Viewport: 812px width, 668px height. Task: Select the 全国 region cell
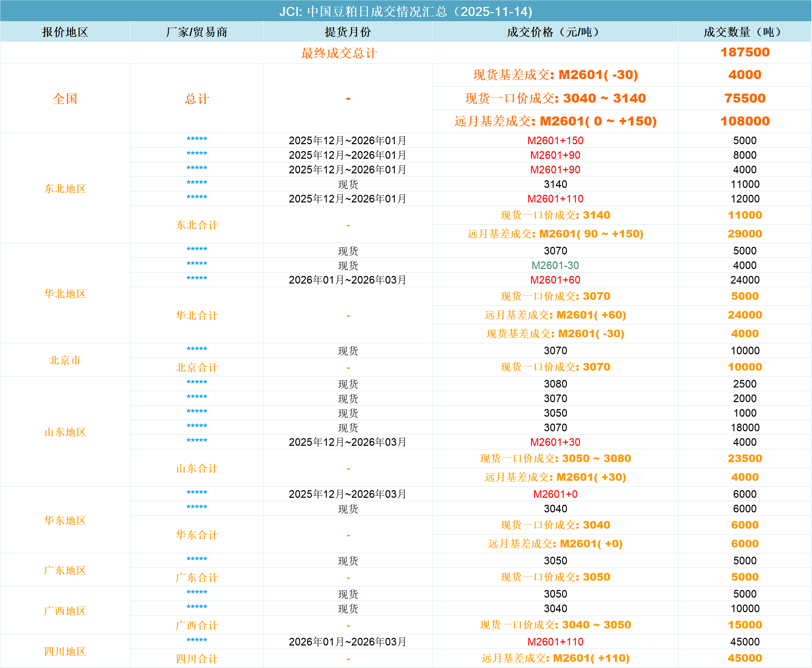65,98
